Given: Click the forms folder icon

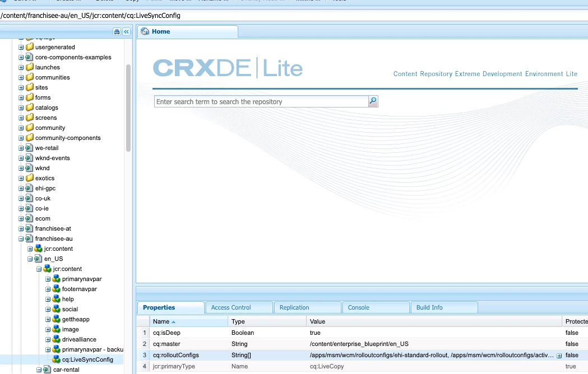Looking at the screenshot, I should 30,97.
